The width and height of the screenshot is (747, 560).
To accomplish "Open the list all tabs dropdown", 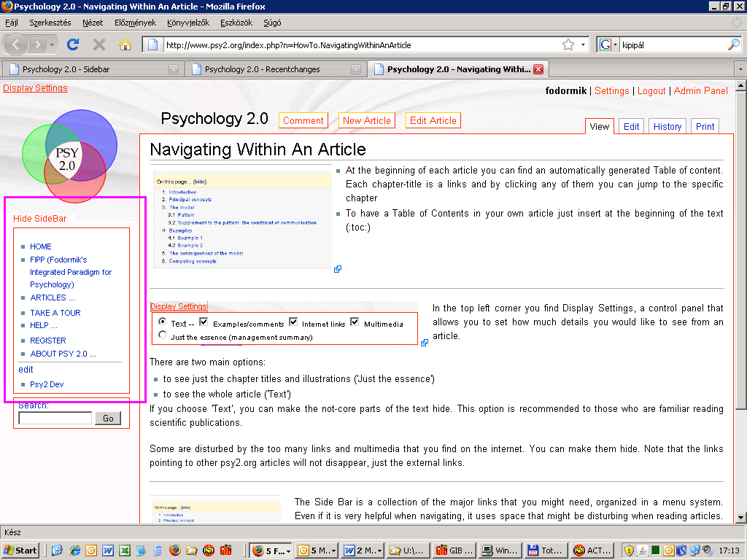I will pos(740,69).
